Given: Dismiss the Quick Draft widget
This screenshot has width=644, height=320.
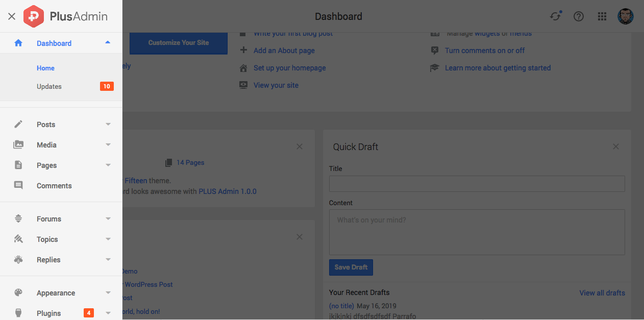Looking at the screenshot, I should (616, 147).
